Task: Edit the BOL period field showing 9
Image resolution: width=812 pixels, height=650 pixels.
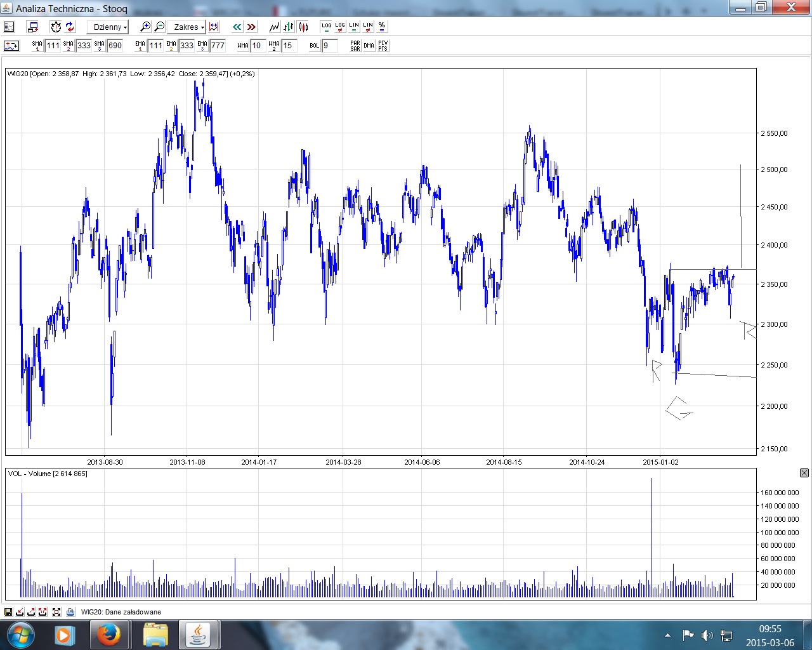Action: click(x=330, y=46)
